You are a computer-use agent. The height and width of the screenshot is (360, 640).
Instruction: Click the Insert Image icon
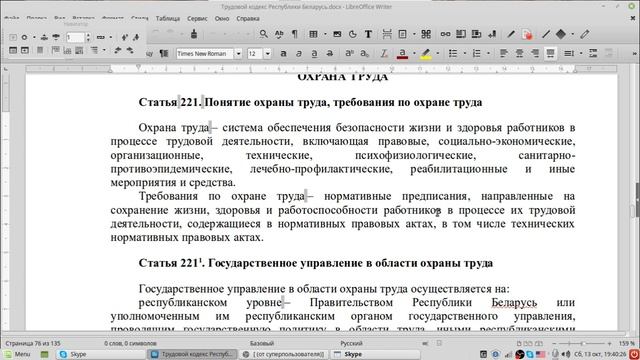click(x=337, y=34)
